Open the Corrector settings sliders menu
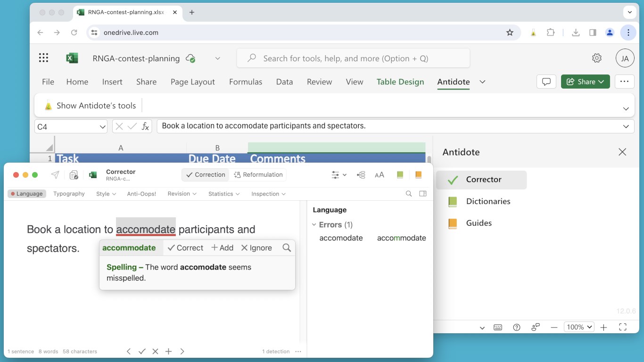The height and width of the screenshot is (362, 644). click(x=339, y=175)
